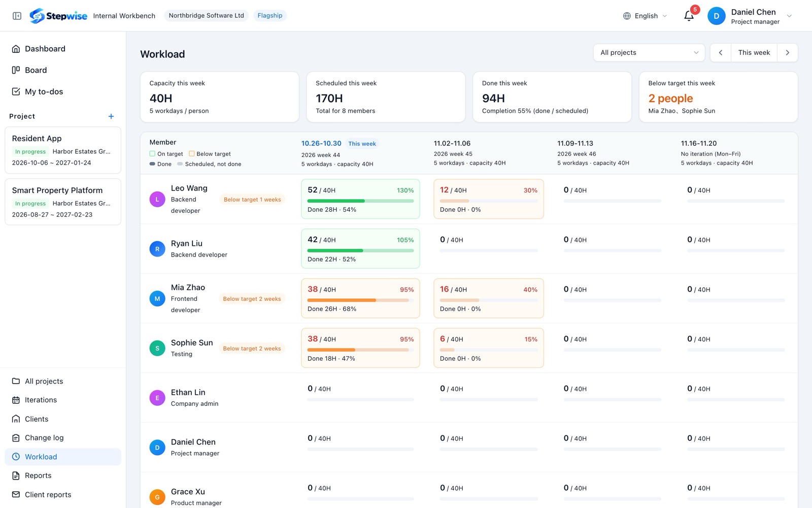Click the Board kanban icon
Viewport: 812px width, 508px height.
click(x=16, y=70)
